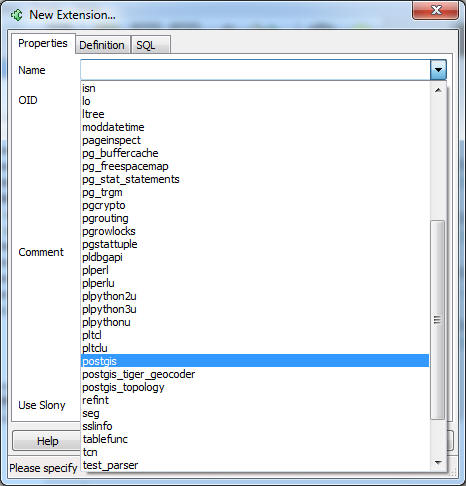Viewport: 466px width, 486px height.
Task: Choose the 'moddatetime' extension
Action: pyautogui.click(x=255, y=127)
